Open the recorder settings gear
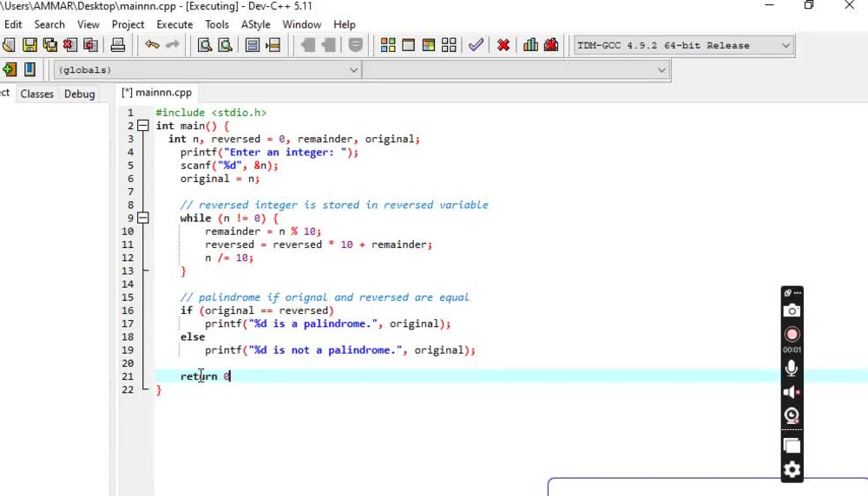 click(x=792, y=469)
